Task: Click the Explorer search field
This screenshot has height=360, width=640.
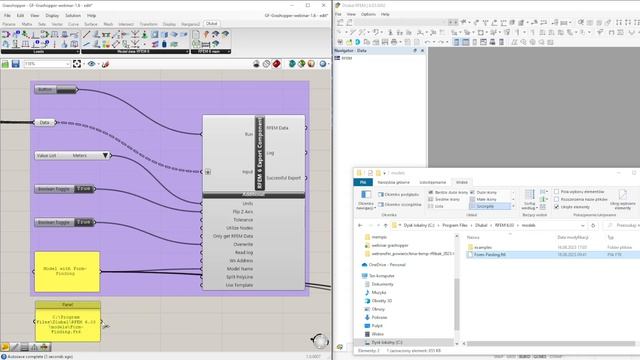Action: 622,225
